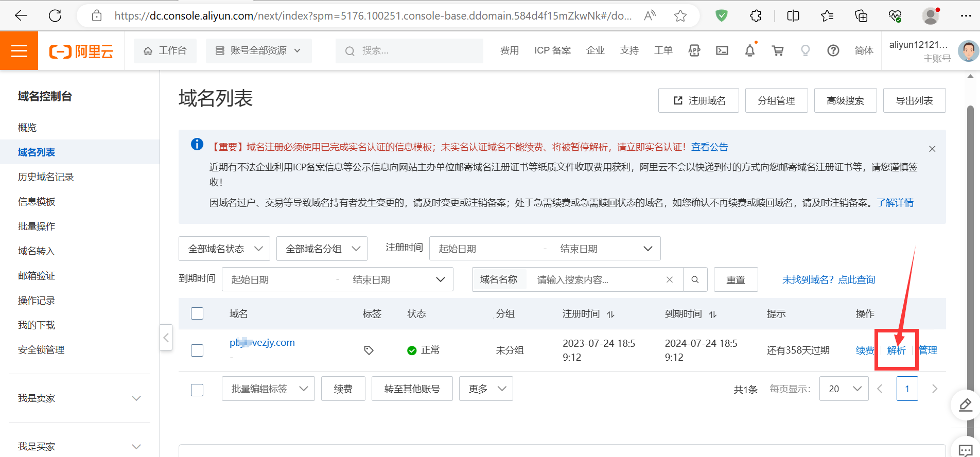This screenshot has height=457, width=980.
Task: Tick the checkbox beside 批量编辑标签
Action: [x=197, y=390]
